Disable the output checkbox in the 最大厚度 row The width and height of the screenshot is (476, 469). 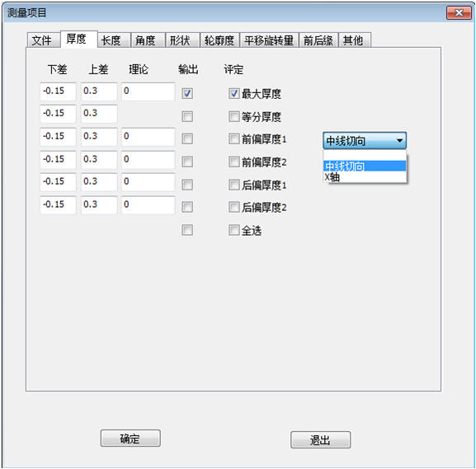[187, 93]
